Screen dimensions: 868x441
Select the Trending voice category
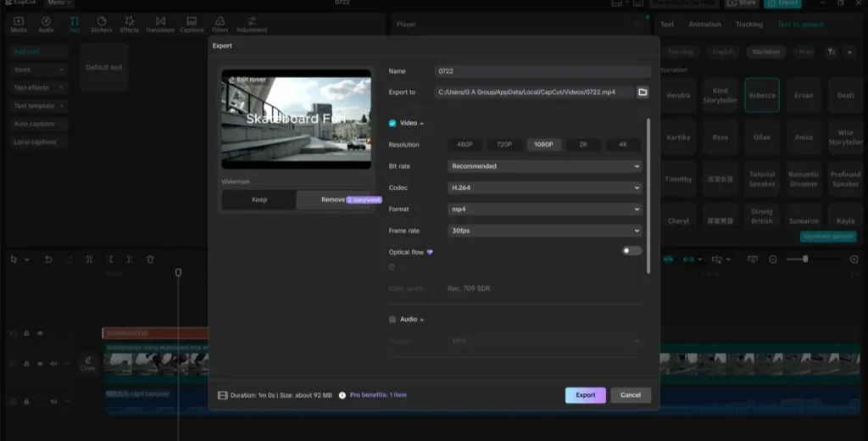click(681, 52)
